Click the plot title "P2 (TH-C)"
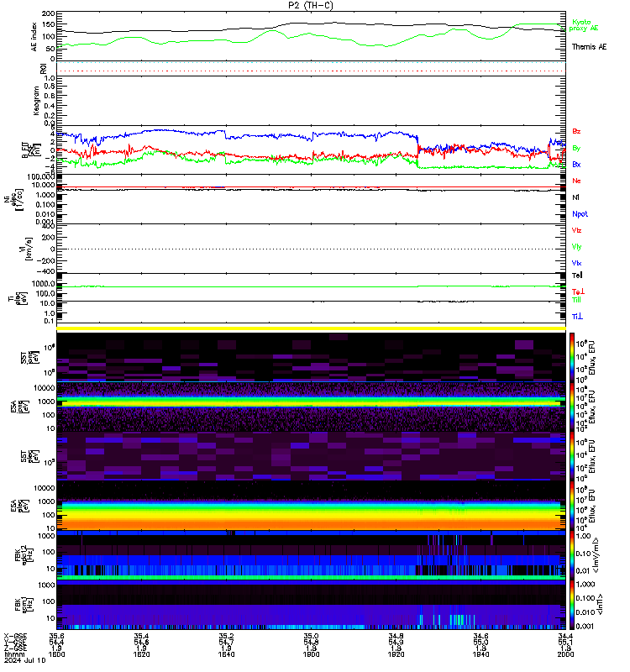The height and width of the screenshot is (672, 630). (310, 5)
